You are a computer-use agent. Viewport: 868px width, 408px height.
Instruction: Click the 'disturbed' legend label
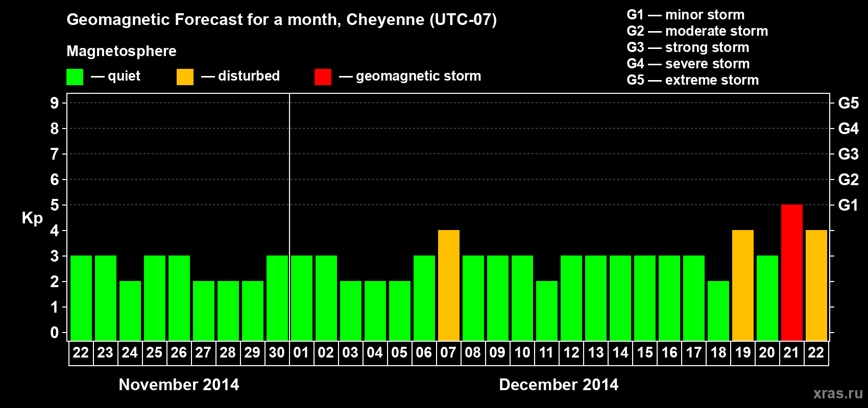pyautogui.click(x=249, y=76)
